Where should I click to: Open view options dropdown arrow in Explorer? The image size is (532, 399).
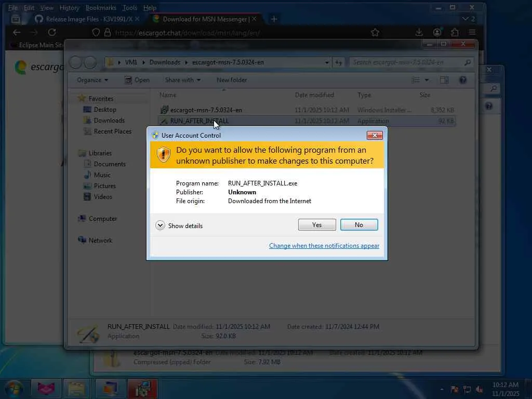[x=427, y=80]
